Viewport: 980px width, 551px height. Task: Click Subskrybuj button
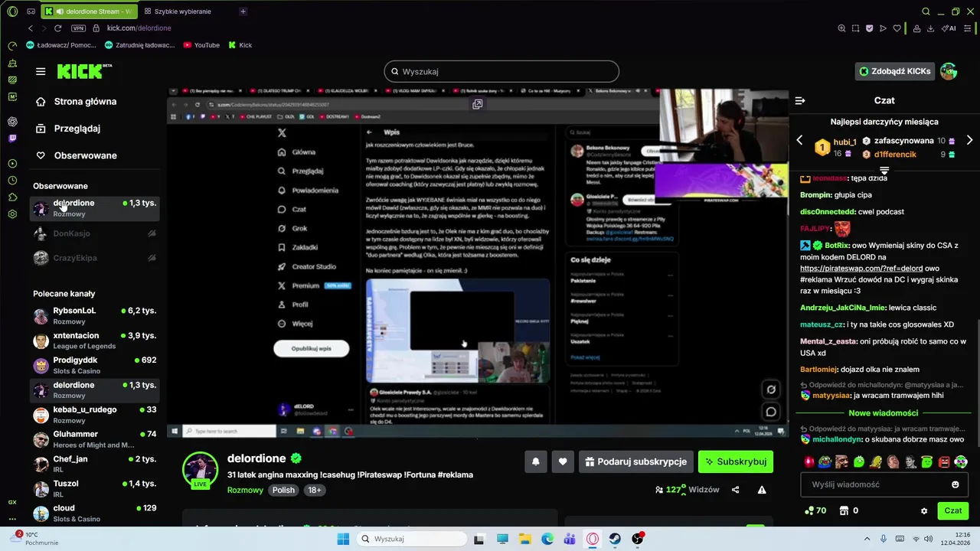[x=736, y=461]
